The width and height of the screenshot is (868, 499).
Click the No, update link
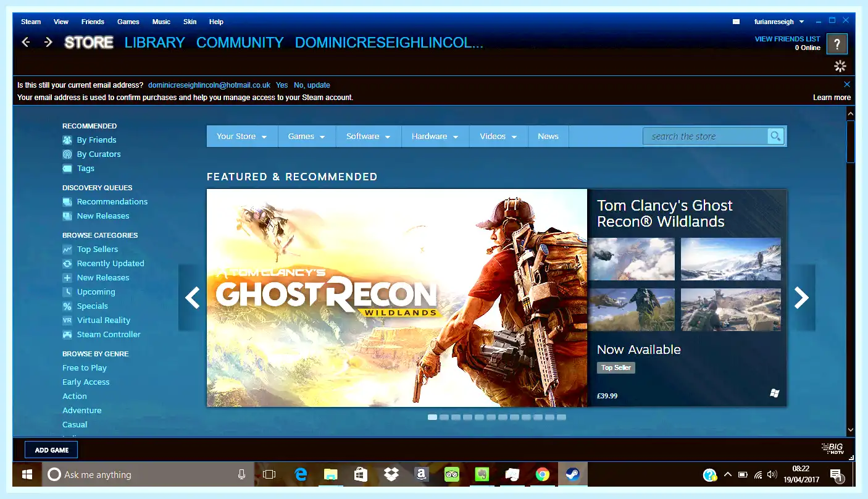point(312,85)
